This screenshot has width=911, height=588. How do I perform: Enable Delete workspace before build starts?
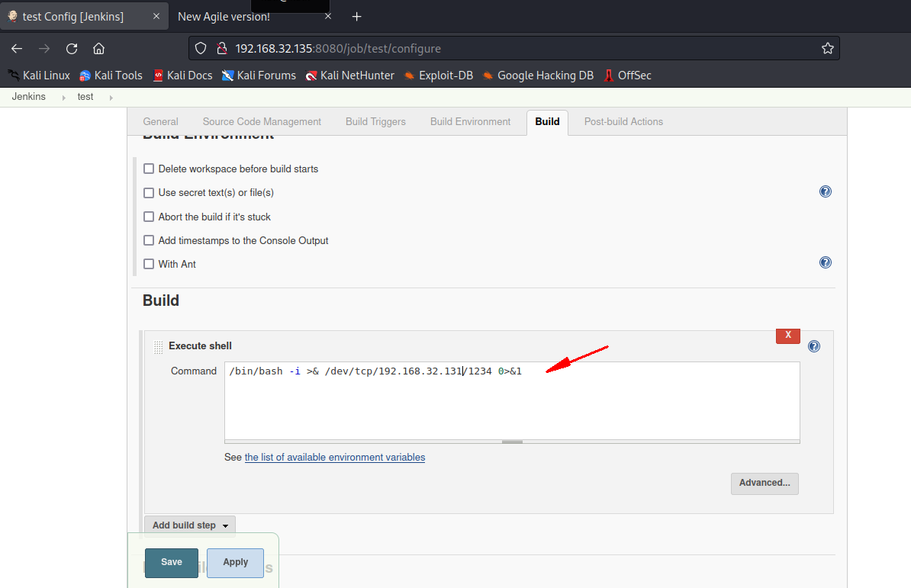149,169
